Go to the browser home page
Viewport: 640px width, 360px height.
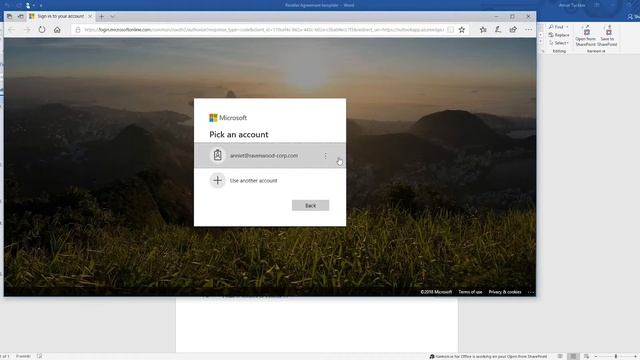pyautogui.click(x=57, y=30)
